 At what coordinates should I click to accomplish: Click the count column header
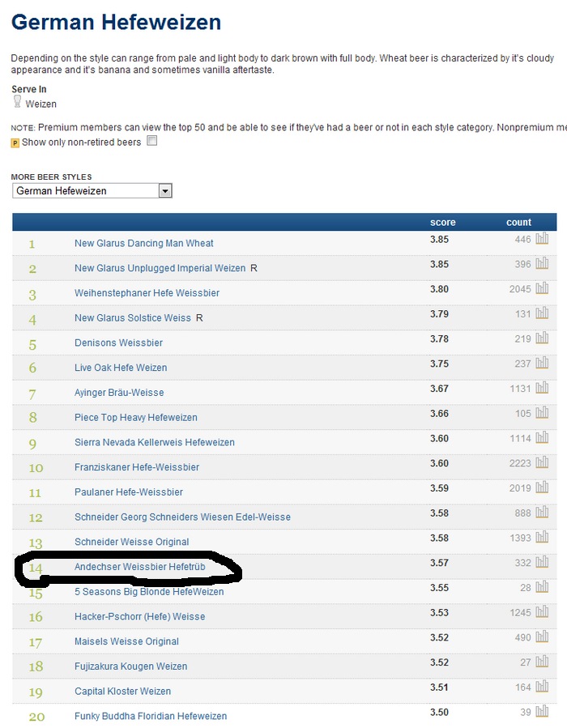518,223
